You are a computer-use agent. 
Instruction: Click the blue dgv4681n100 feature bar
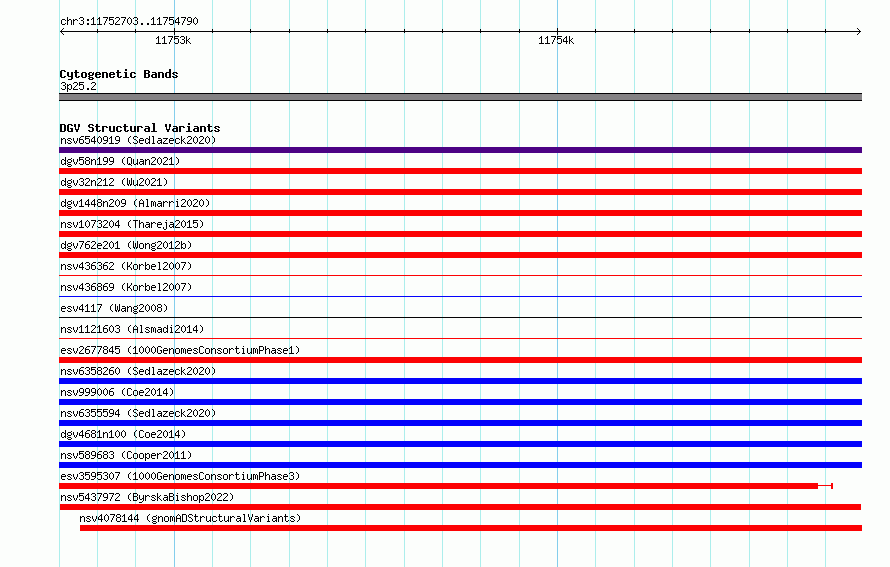pyautogui.click(x=460, y=444)
